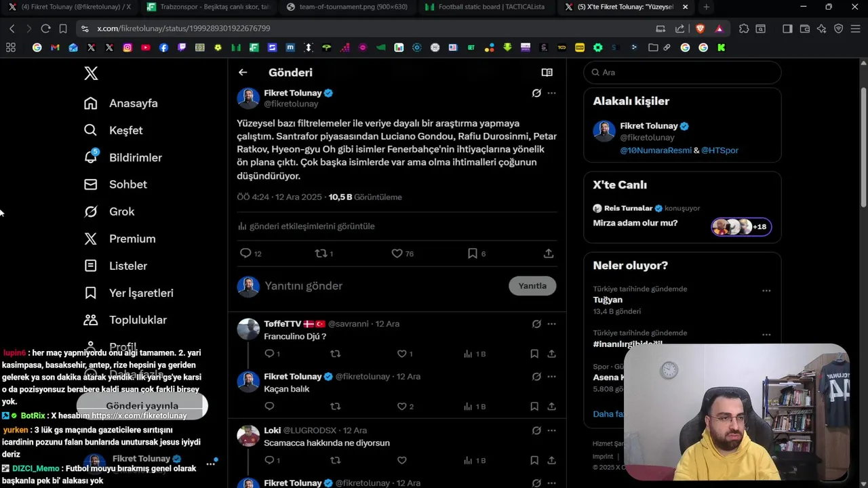The width and height of the screenshot is (868, 488).
Task: View gönderi etkileşimlerini görüntüle
Action: point(307,226)
